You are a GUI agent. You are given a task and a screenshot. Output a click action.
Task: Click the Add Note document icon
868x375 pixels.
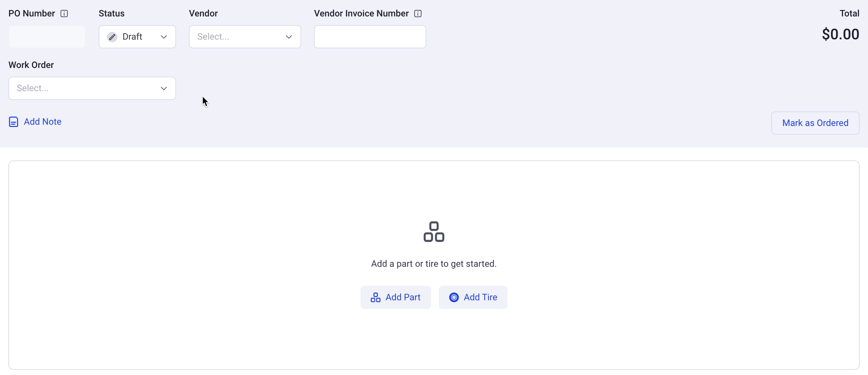14,121
